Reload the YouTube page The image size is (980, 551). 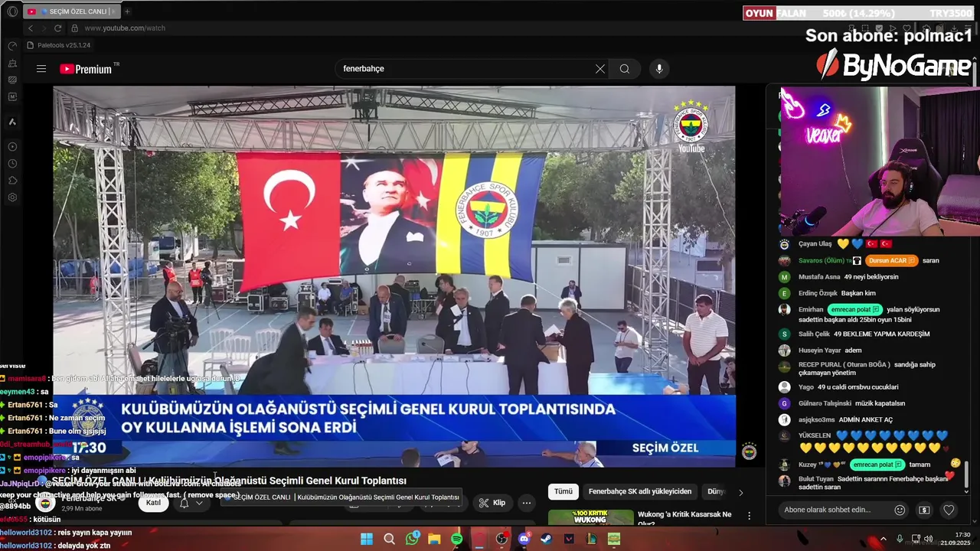pyautogui.click(x=57, y=28)
